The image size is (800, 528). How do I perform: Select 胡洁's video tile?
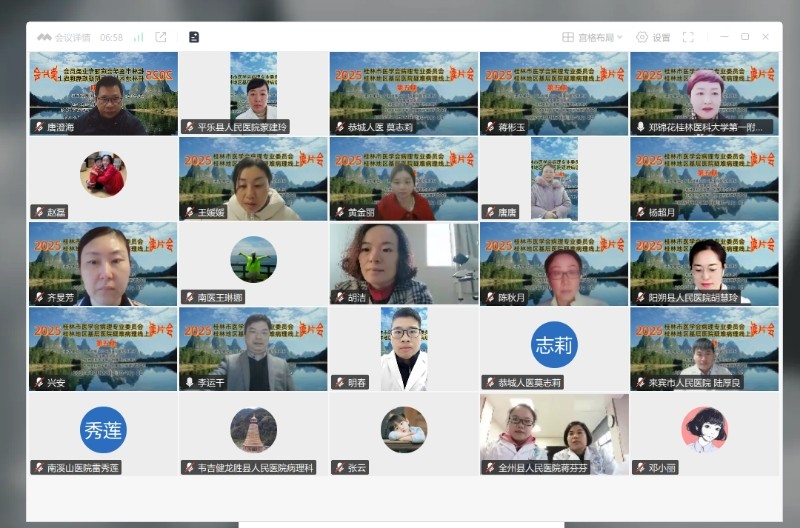pyautogui.click(x=404, y=262)
